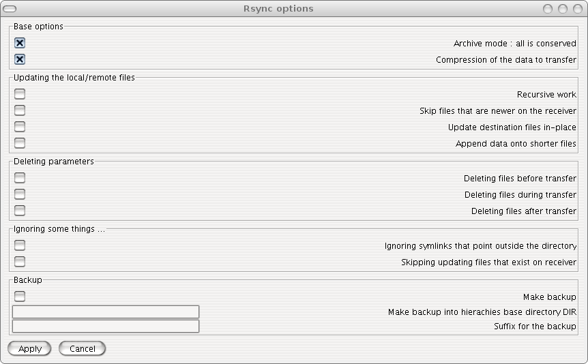Focus the Suffix for the backup field
588x364 pixels.
pos(106,326)
